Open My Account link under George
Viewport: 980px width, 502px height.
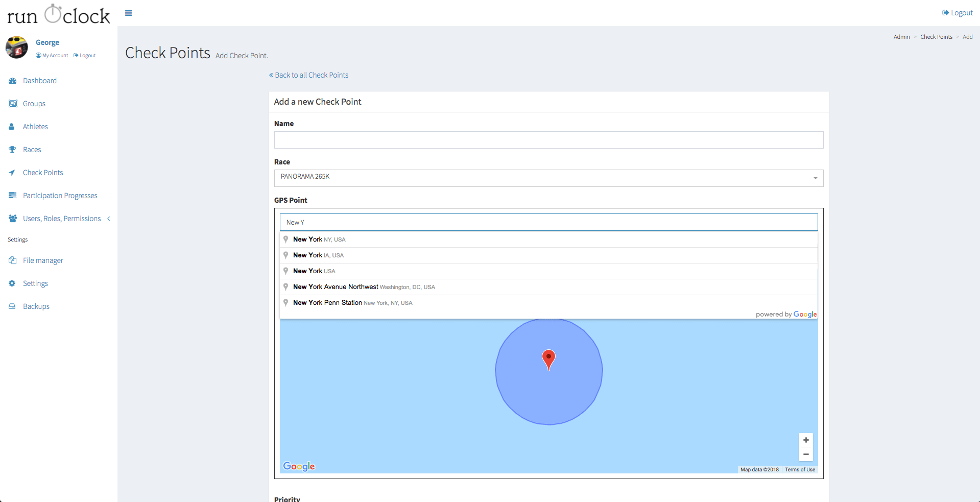click(x=52, y=55)
